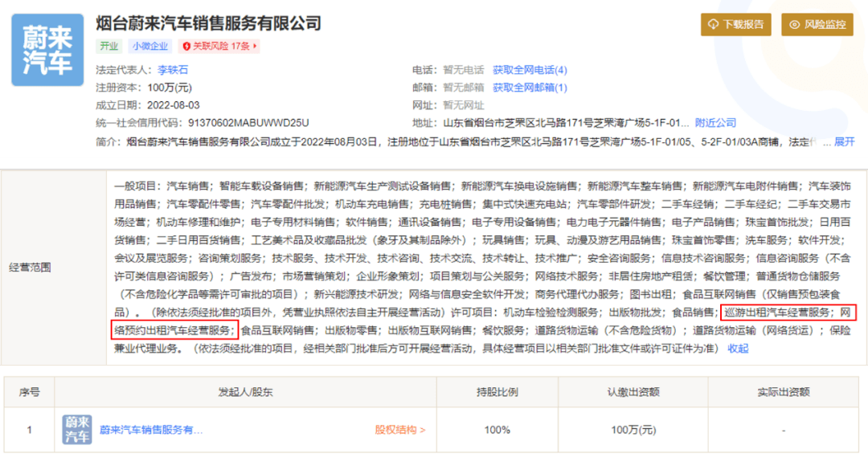Screen dimensions: 868x466
Task: Click the 蔚来汽车 company logo
Action: point(47,50)
